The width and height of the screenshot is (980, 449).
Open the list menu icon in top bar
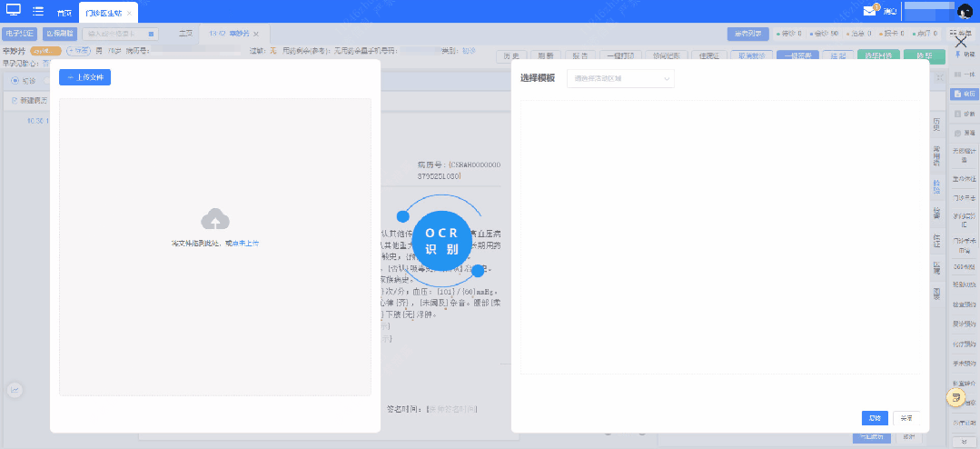(x=38, y=11)
